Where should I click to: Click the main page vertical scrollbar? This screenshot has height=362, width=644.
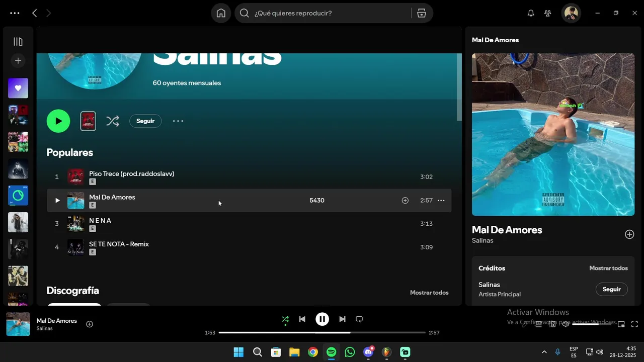pos(459,87)
